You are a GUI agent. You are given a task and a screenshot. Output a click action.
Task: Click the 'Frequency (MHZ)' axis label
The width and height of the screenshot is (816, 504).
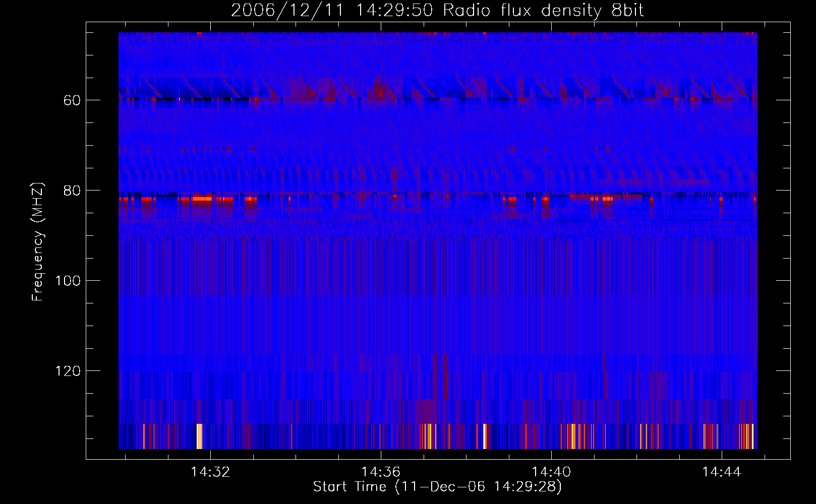[38, 241]
